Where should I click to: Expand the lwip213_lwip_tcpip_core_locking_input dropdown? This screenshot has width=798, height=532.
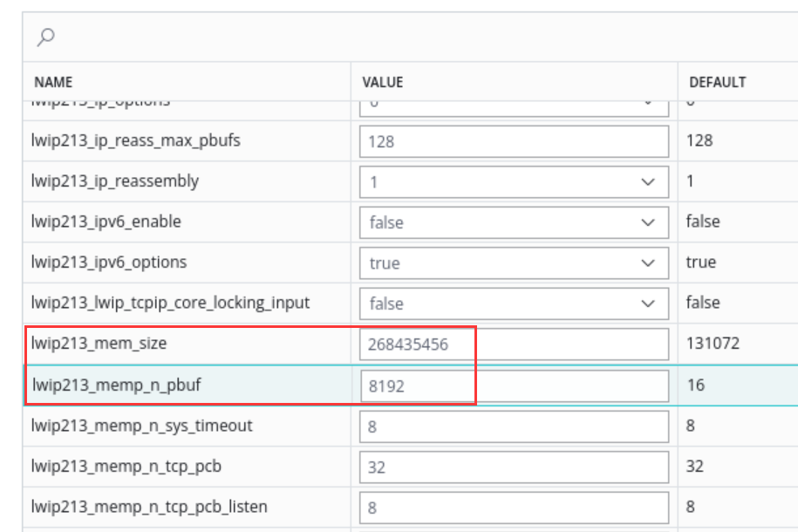514,304
